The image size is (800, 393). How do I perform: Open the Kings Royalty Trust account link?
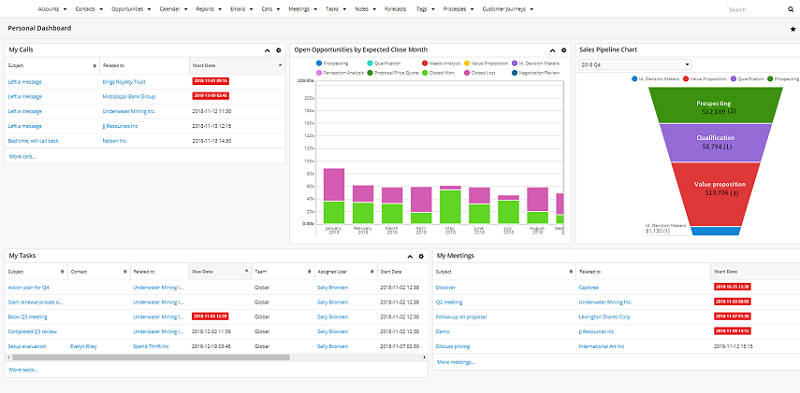tap(123, 82)
